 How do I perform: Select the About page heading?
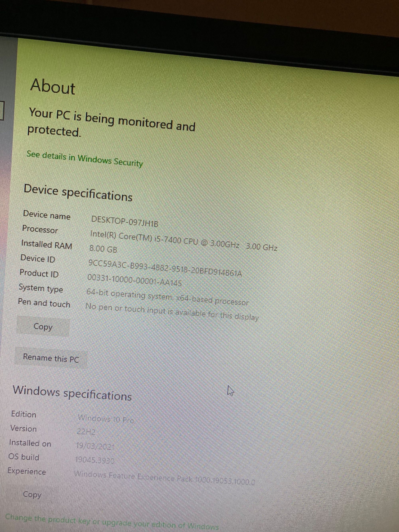(x=53, y=87)
